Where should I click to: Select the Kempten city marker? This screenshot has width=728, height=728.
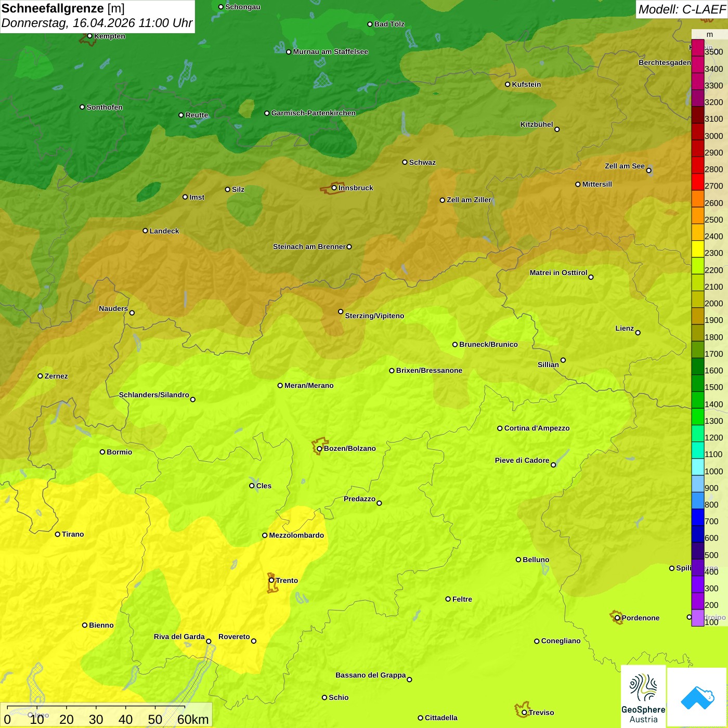(x=89, y=36)
